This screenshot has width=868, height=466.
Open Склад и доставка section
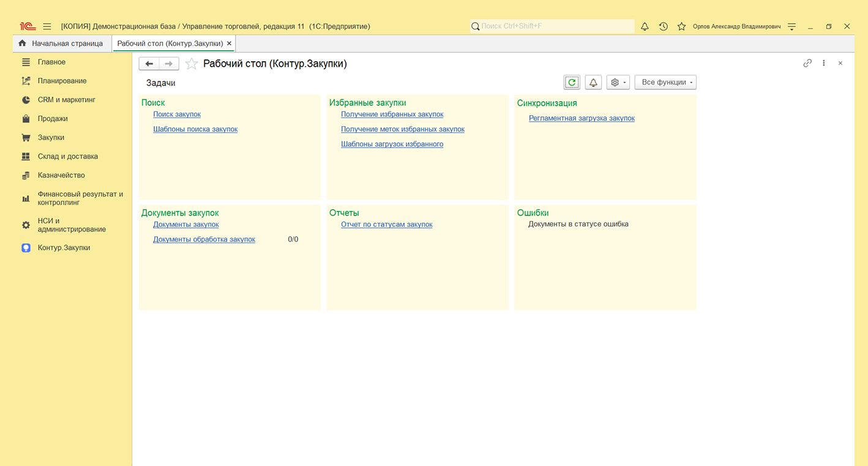(67, 156)
